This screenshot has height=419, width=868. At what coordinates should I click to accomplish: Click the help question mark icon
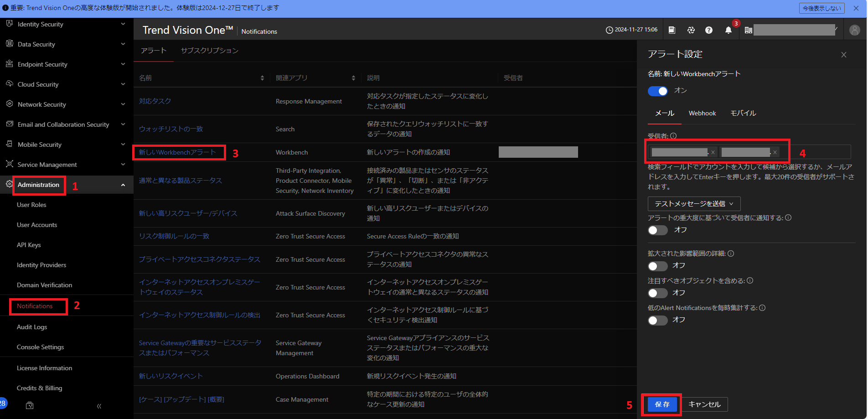tap(708, 30)
